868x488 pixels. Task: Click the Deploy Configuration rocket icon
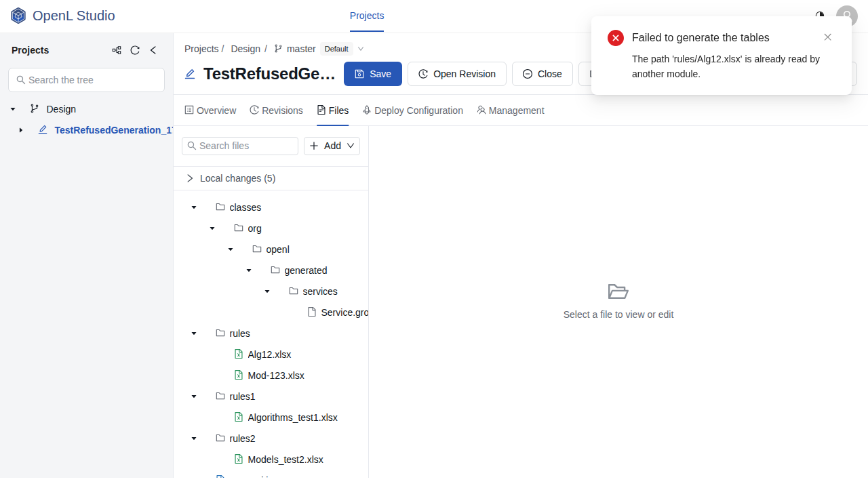point(367,110)
